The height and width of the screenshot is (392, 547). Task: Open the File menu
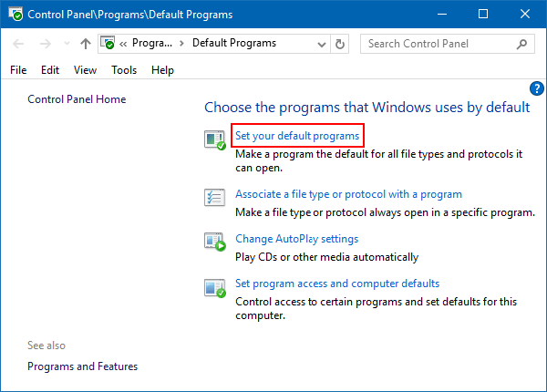(x=18, y=70)
